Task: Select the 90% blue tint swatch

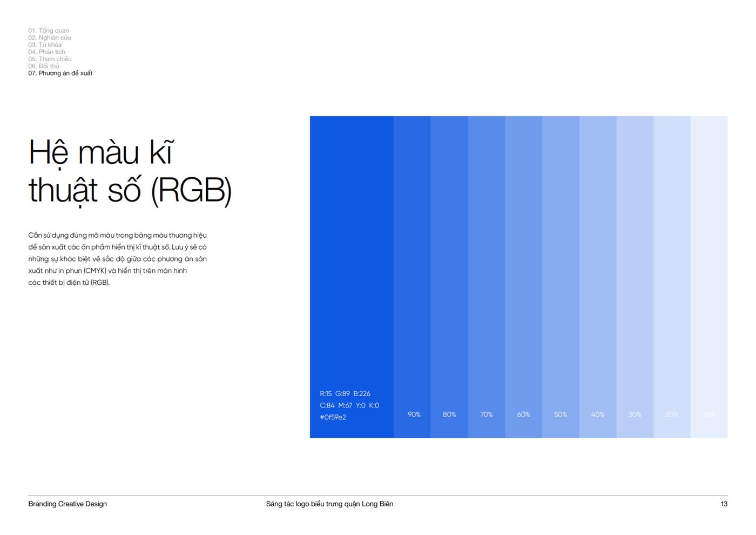Action: pyautogui.click(x=412, y=277)
